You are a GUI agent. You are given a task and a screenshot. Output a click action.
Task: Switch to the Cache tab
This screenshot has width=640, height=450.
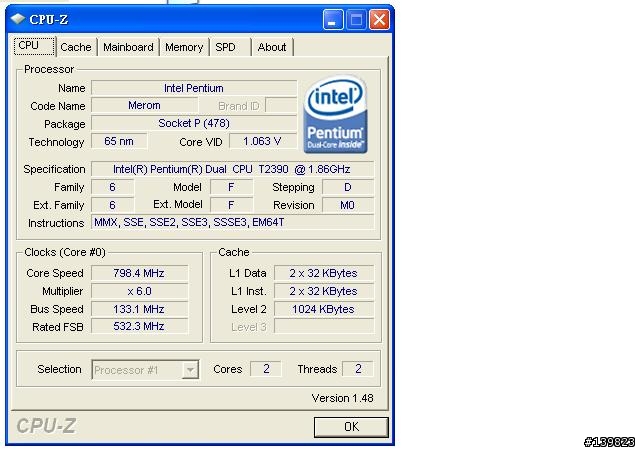76,47
